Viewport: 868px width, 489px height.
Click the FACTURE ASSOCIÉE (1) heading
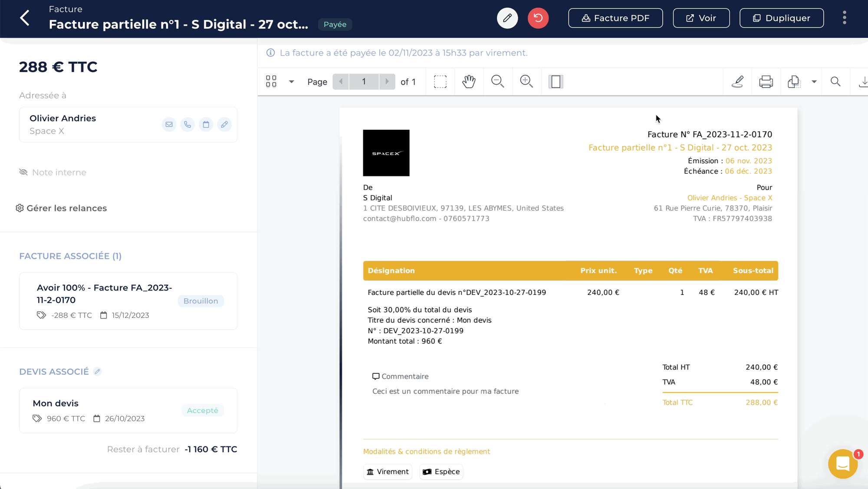pos(70,256)
